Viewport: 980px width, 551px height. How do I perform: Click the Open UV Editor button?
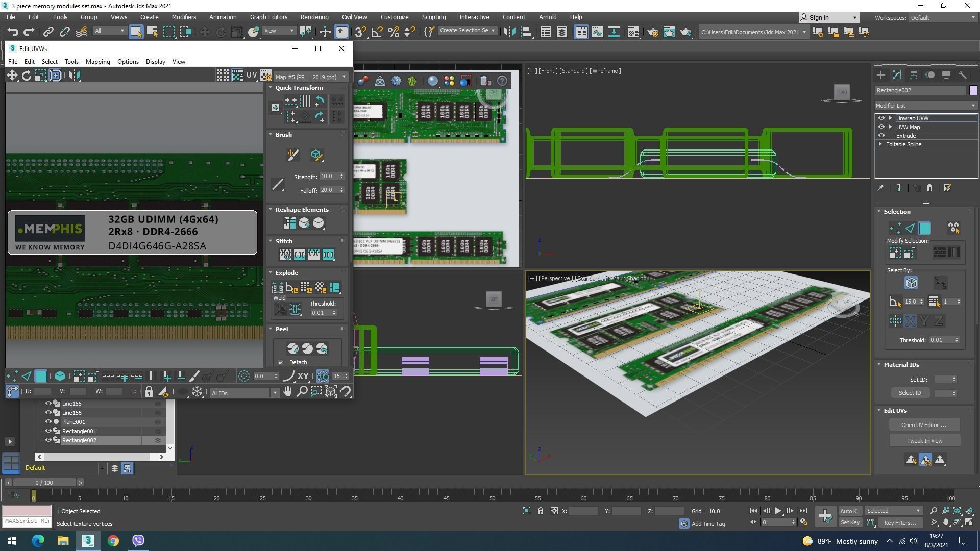(x=924, y=425)
